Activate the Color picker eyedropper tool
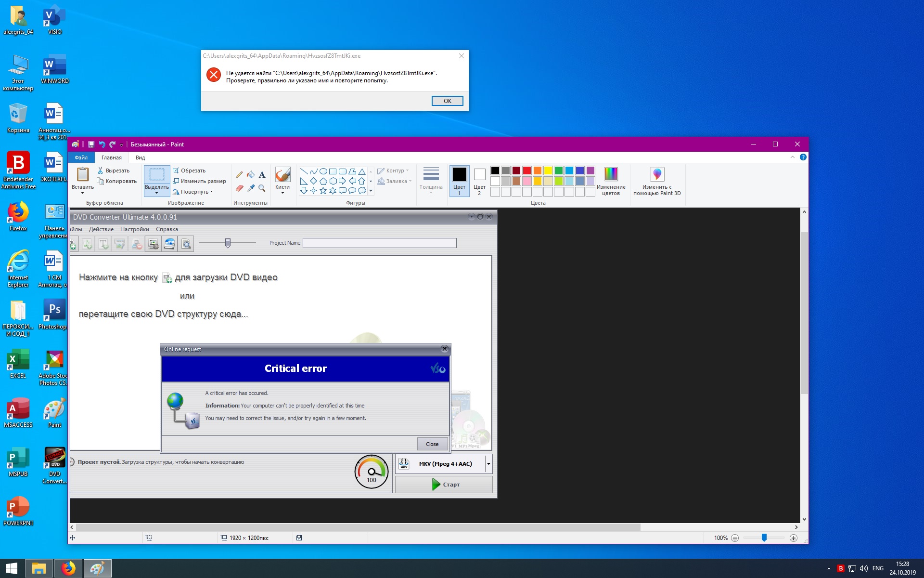The width and height of the screenshot is (924, 578). click(251, 188)
